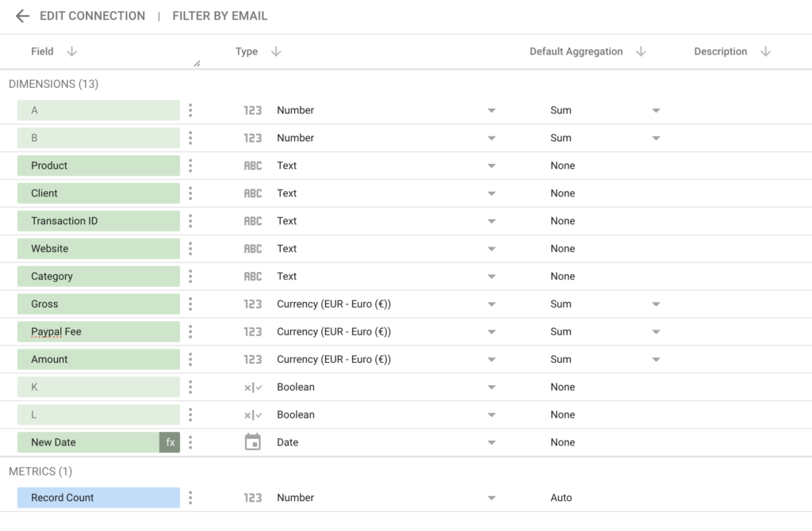Click EDIT CONNECTION
The width and height of the screenshot is (812, 531).
coord(92,15)
